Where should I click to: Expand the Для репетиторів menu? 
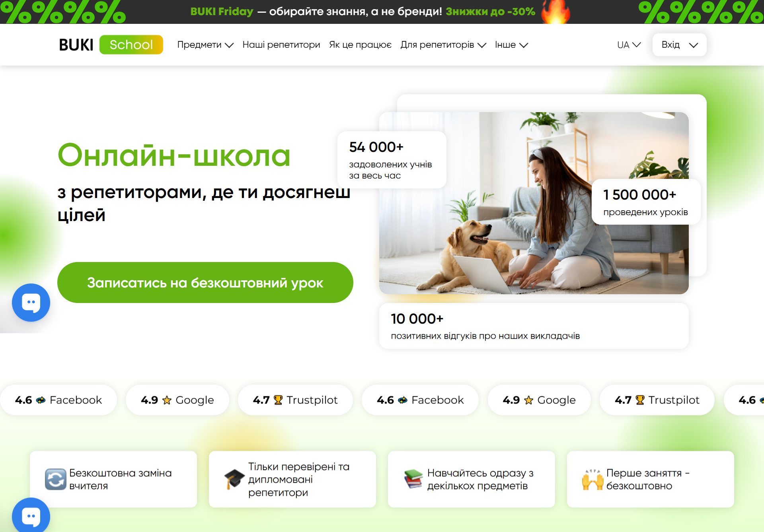(443, 45)
